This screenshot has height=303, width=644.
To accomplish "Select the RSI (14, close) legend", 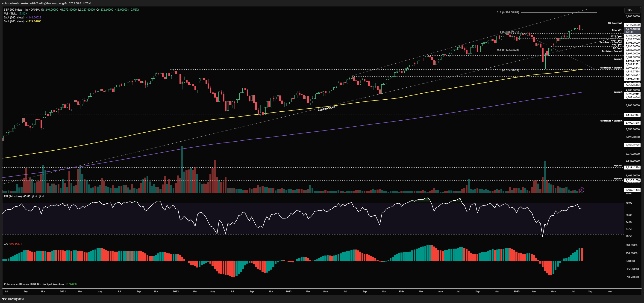I will pos(13,196).
